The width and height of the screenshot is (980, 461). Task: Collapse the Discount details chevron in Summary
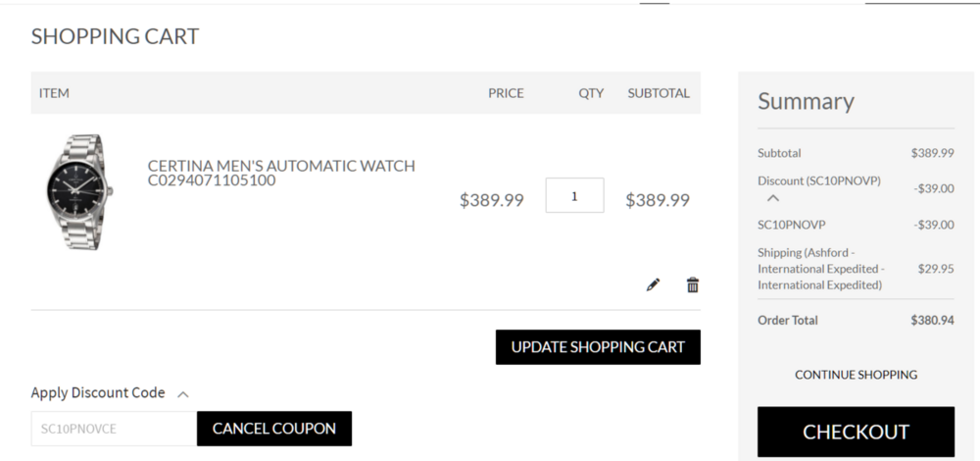point(773,198)
